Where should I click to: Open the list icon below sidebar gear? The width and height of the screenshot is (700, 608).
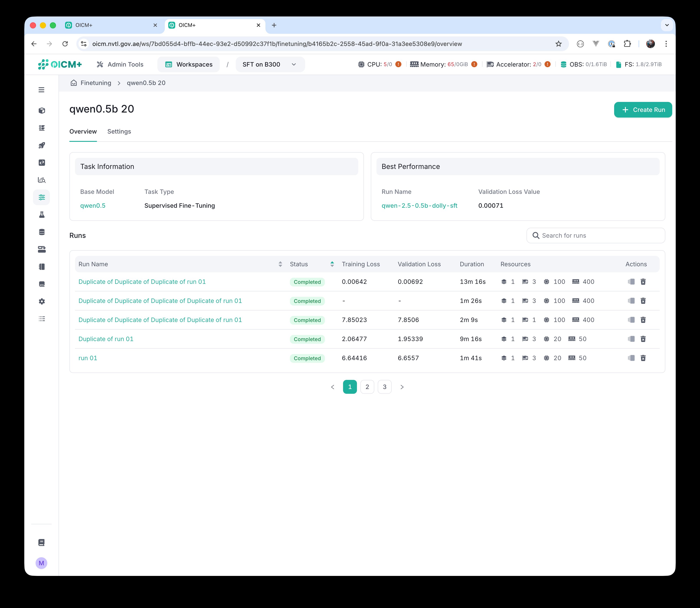coord(42,319)
